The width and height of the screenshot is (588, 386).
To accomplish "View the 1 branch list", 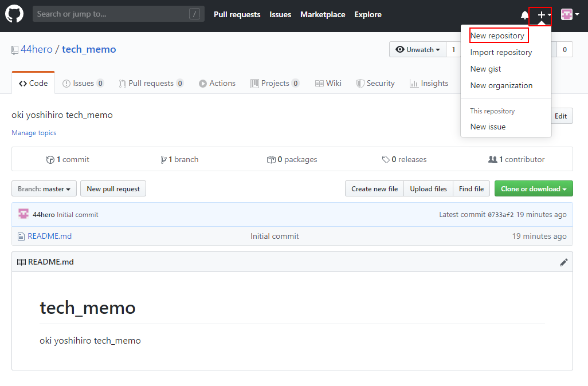I will coord(179,159).
